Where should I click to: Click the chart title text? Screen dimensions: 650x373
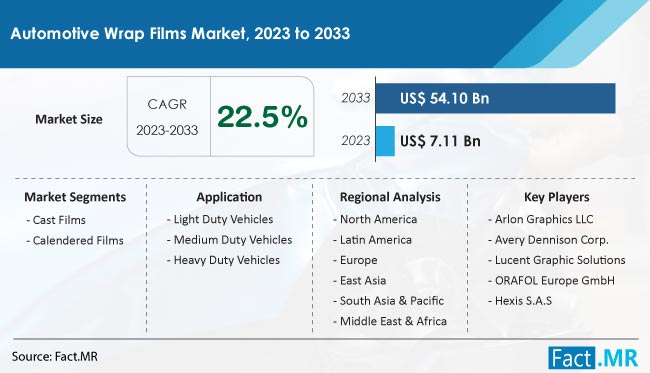(x=180, y=33)
